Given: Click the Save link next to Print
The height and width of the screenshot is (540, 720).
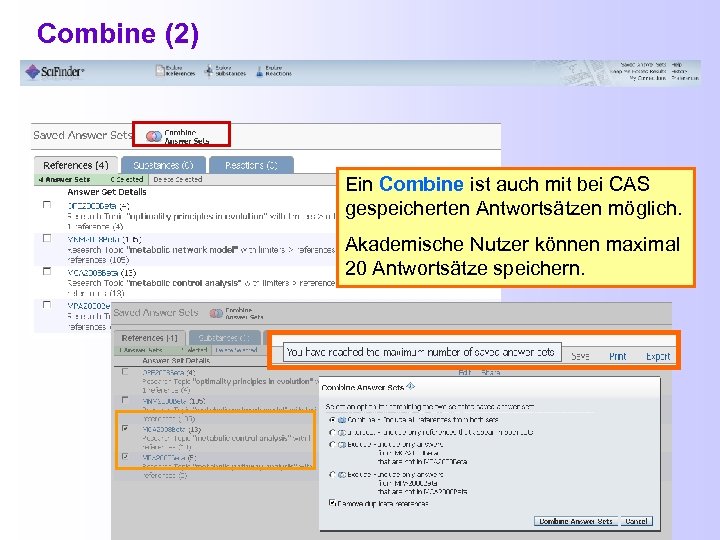Looking at the screenshot, I should pyautogui.click(x=580, y=356).
